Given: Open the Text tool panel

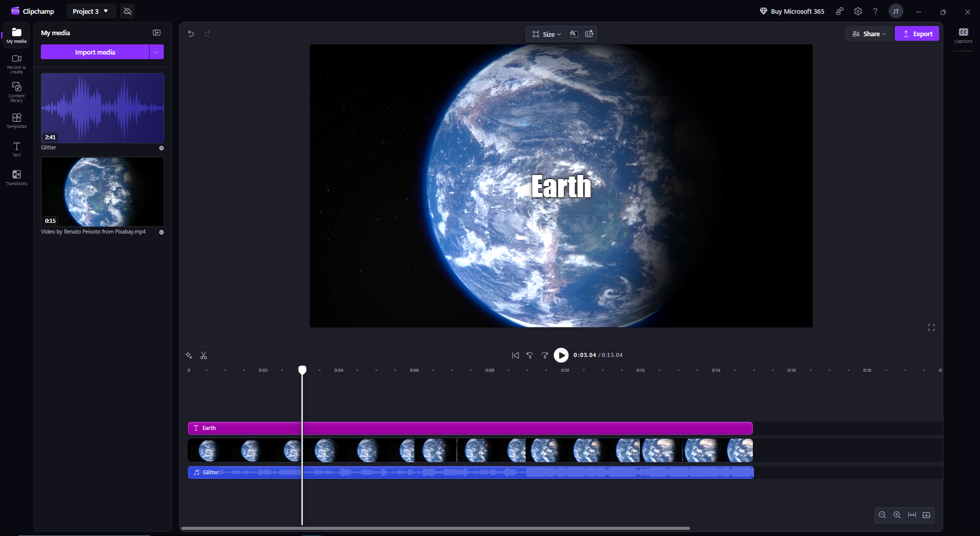Looking at the screenshot, I should point(16,149).
